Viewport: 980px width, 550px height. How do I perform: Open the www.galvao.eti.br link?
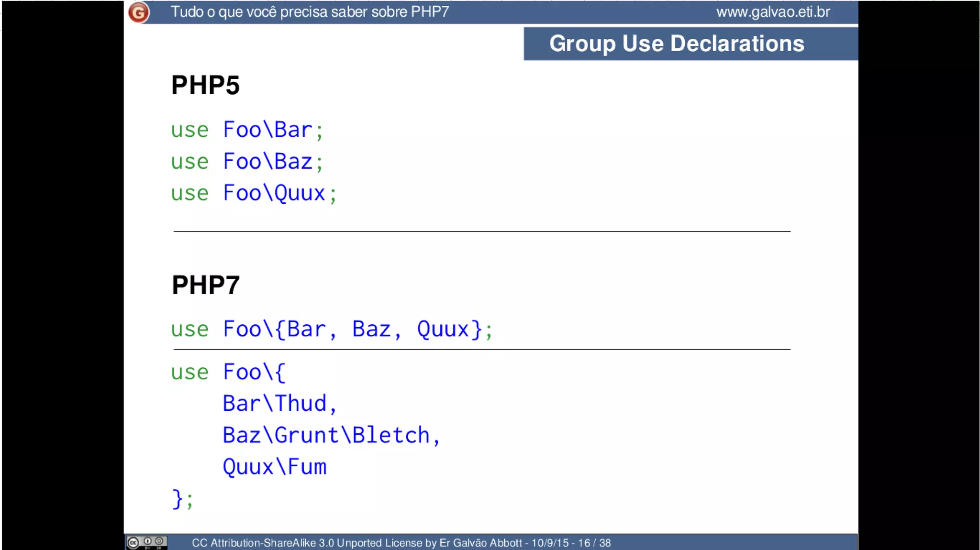[x=773, y=12]
